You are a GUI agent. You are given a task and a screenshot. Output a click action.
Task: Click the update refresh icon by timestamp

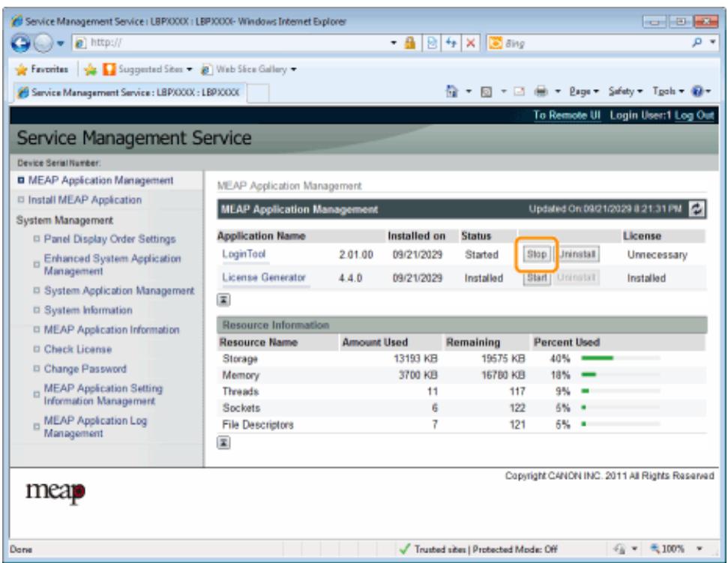[x=697, y=209]
